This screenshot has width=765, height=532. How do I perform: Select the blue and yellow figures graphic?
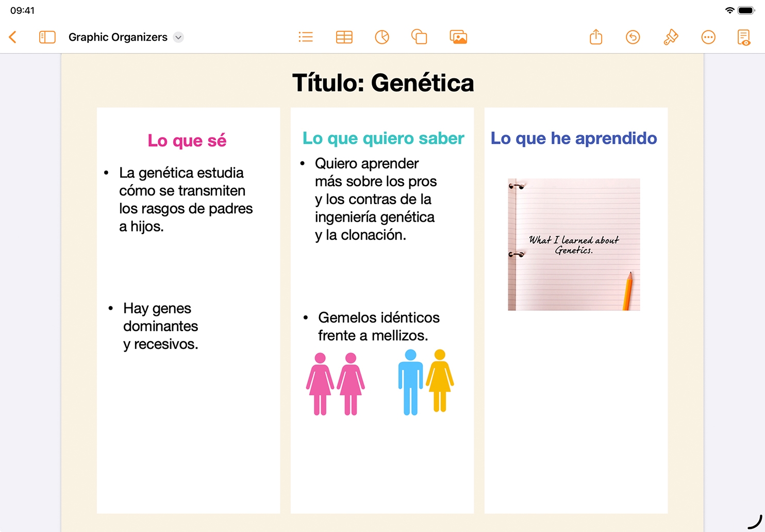[x=426, y=382]
